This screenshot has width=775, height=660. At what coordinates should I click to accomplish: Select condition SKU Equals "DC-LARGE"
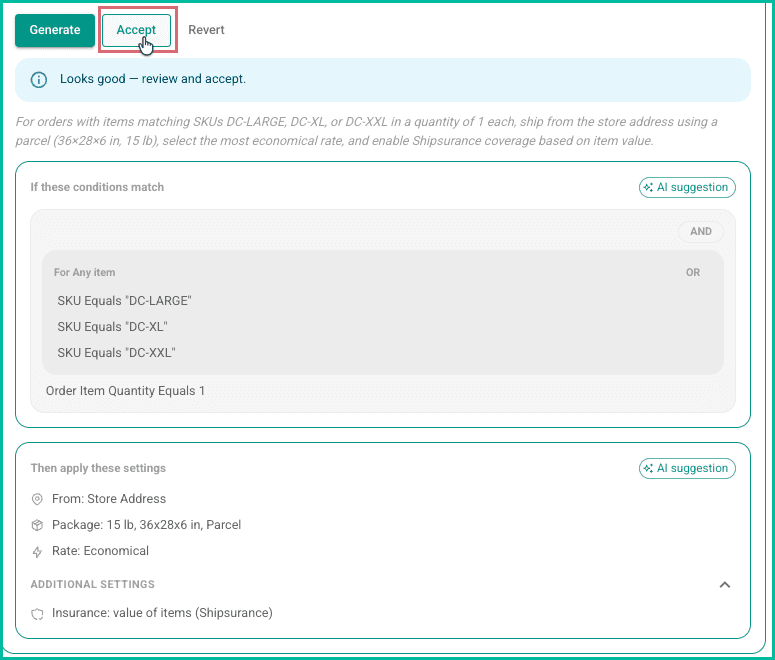(x=124, y=301)
